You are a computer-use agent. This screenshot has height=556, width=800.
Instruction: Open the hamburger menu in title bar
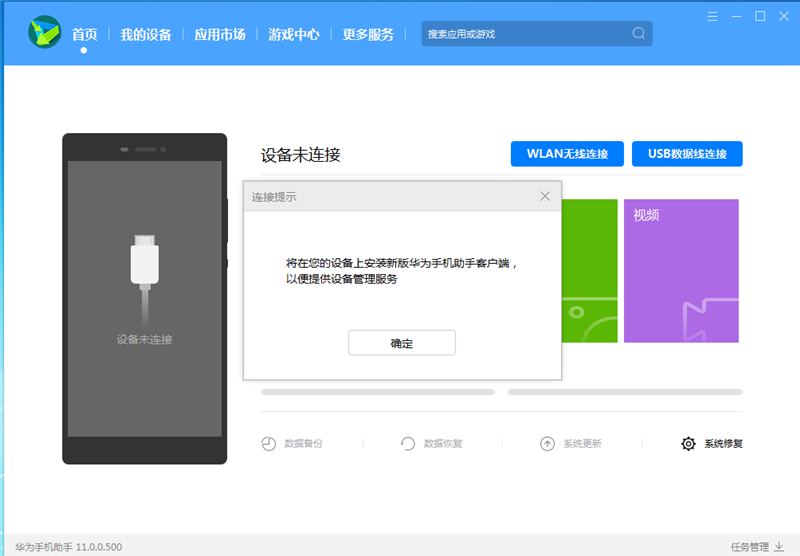pos(712,16)
